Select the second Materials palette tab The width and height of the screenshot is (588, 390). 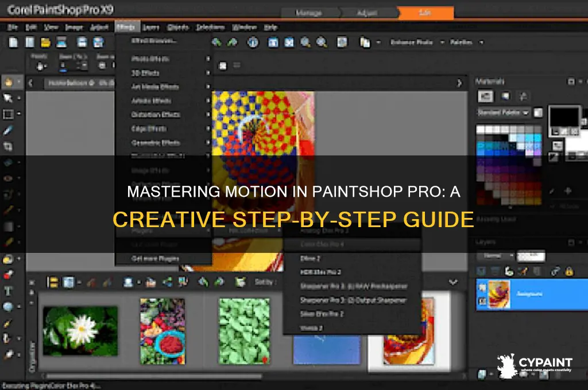[x=506, y=96]
